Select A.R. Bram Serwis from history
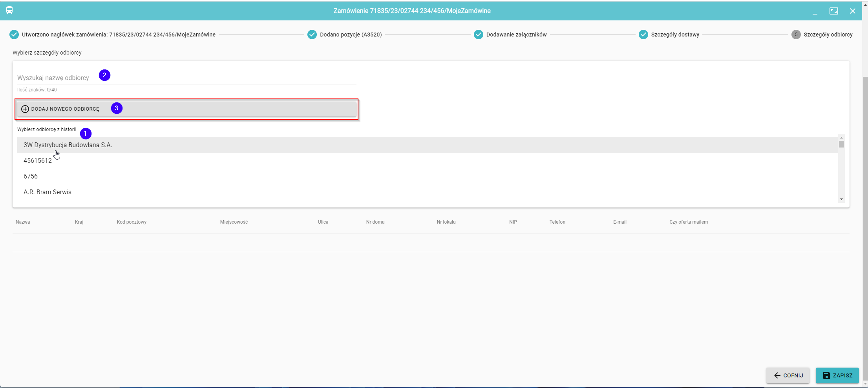The height and width of the screenshot is (388, 868). tap(48, 192)
